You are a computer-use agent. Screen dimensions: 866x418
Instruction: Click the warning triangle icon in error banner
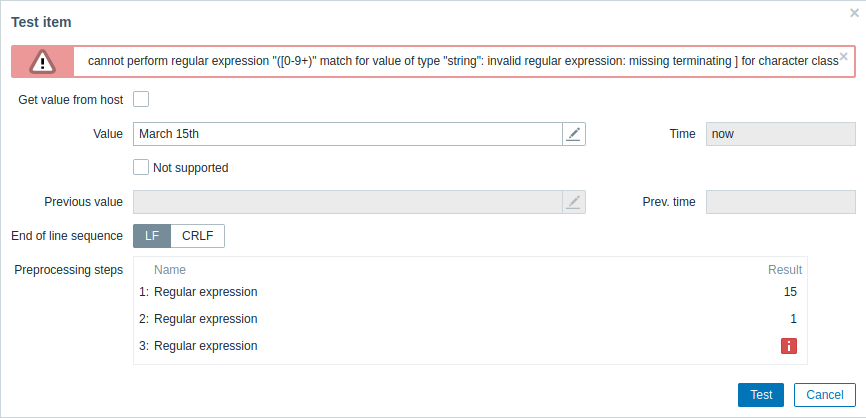click(43, 61)
